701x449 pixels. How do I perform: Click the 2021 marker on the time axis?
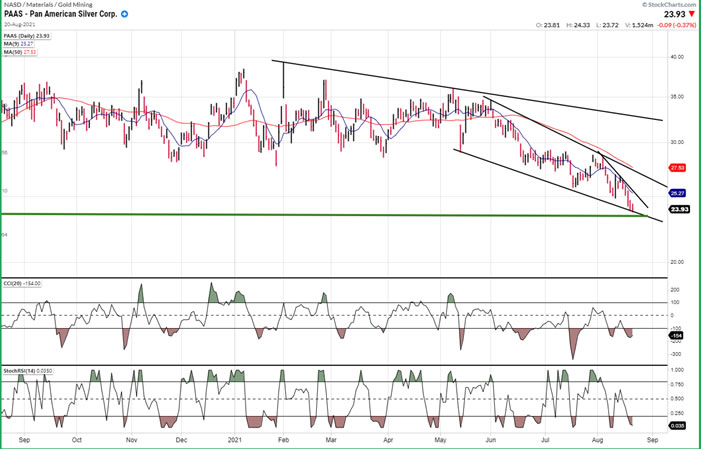(234, 439)
